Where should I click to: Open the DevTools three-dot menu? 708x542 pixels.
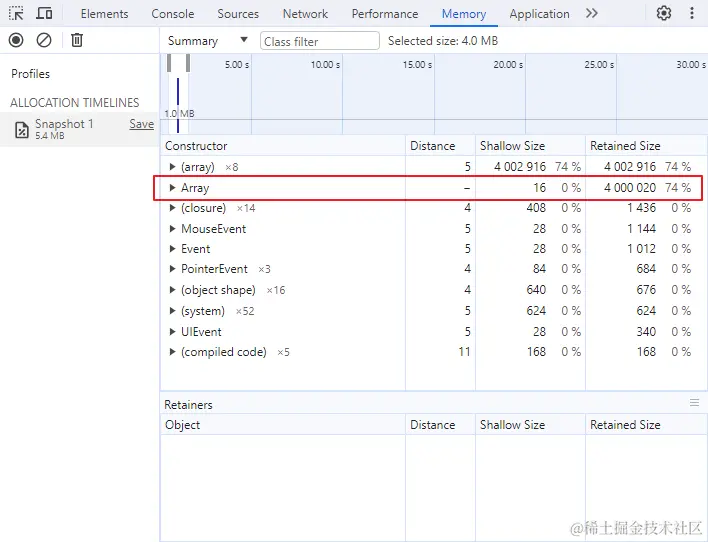[691, 14]
